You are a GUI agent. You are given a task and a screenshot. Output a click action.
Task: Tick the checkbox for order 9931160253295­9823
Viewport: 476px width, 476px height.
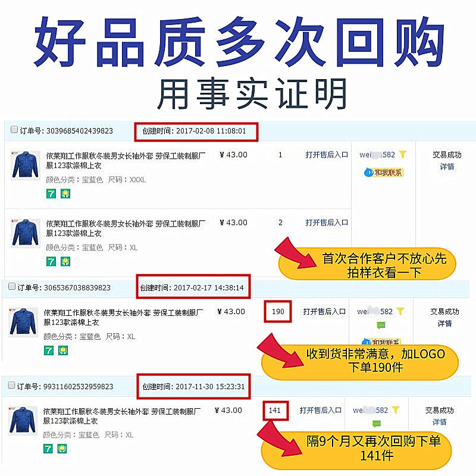click(x=11, y=385)
